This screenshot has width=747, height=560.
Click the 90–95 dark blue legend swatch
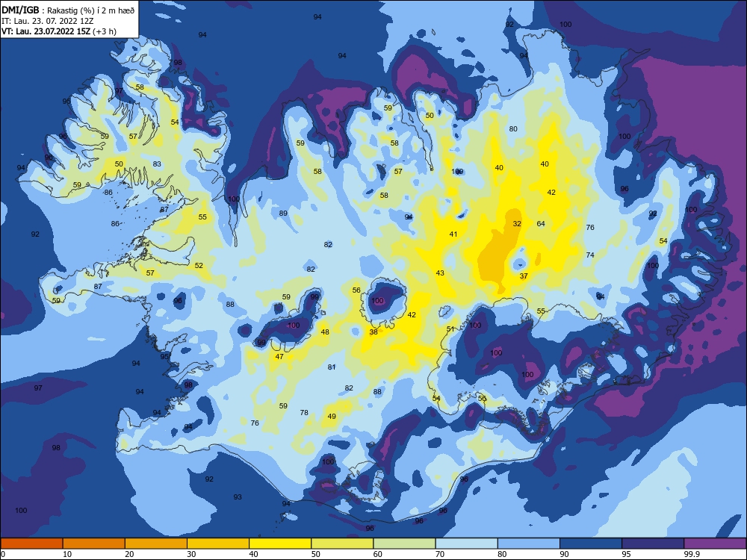pos(591,544)
